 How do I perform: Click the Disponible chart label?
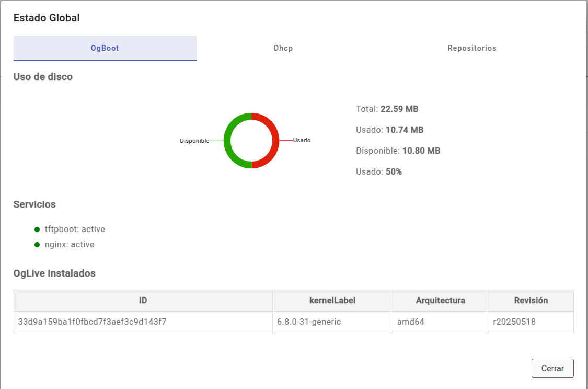click(x=194, y=141)
